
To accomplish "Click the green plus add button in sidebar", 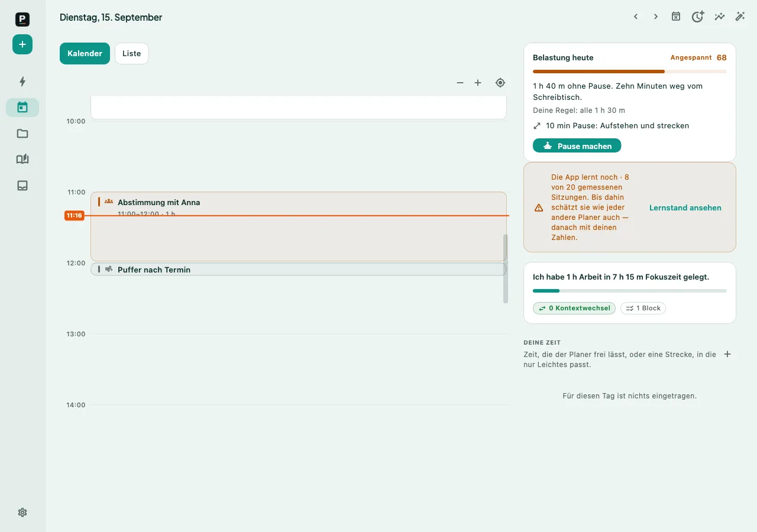I will [x=22, y=44].
